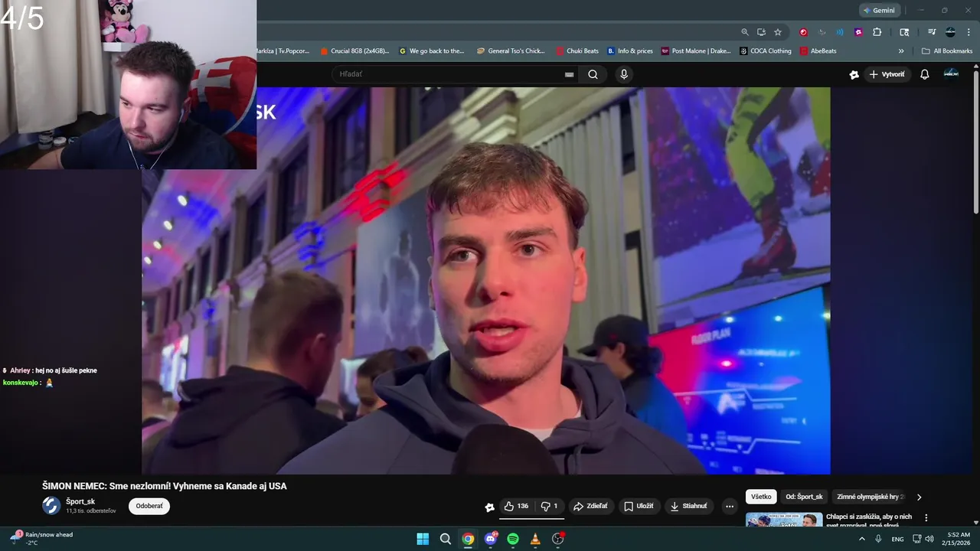980x551 pixels.
Task: Open the We go back to the... bookmark
Action: click(432, 51)
